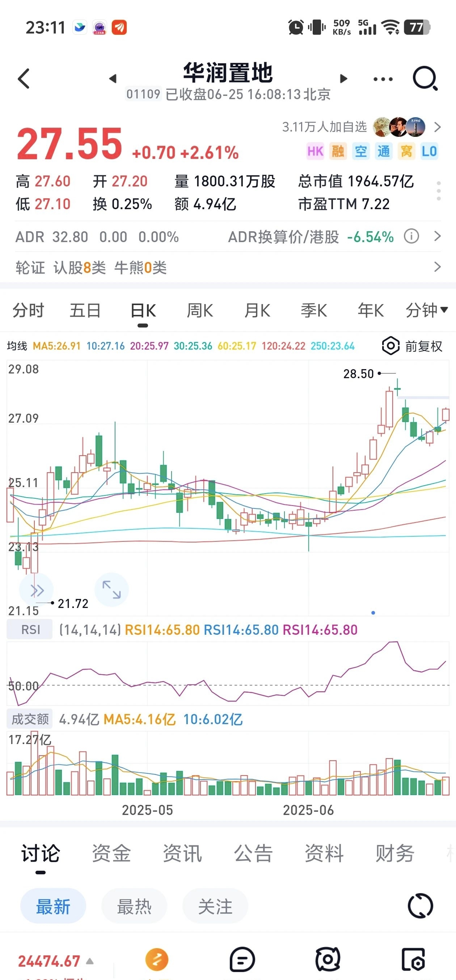The width and height of the screenshot is (456, 980).
Task: Open the comment bubble icon
Action: point(242,959)
